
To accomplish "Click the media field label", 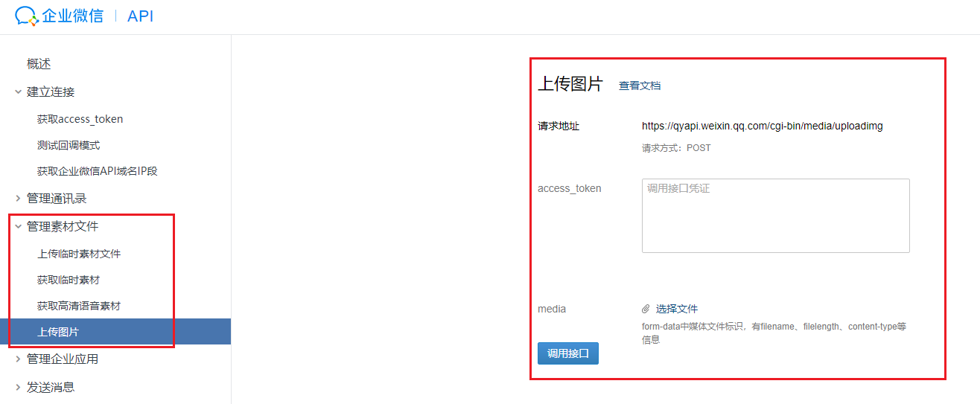I will click(552, 309).
